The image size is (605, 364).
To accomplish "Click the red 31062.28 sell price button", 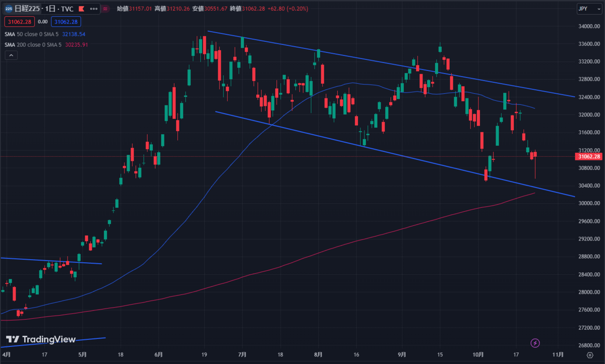I will (x=20, y=22).
